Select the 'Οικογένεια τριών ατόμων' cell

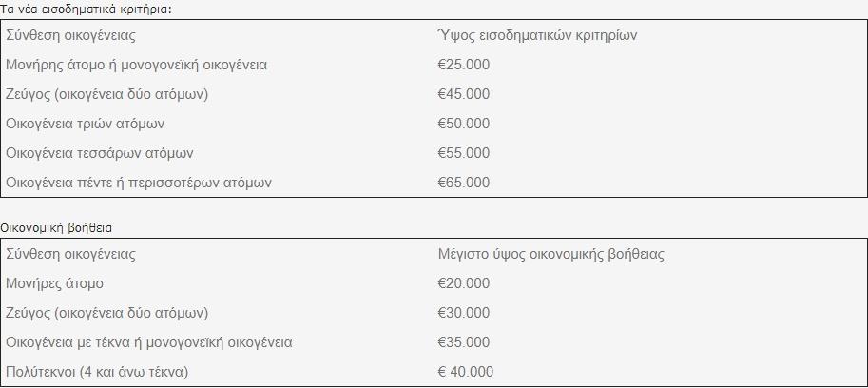tap(86, 124)
